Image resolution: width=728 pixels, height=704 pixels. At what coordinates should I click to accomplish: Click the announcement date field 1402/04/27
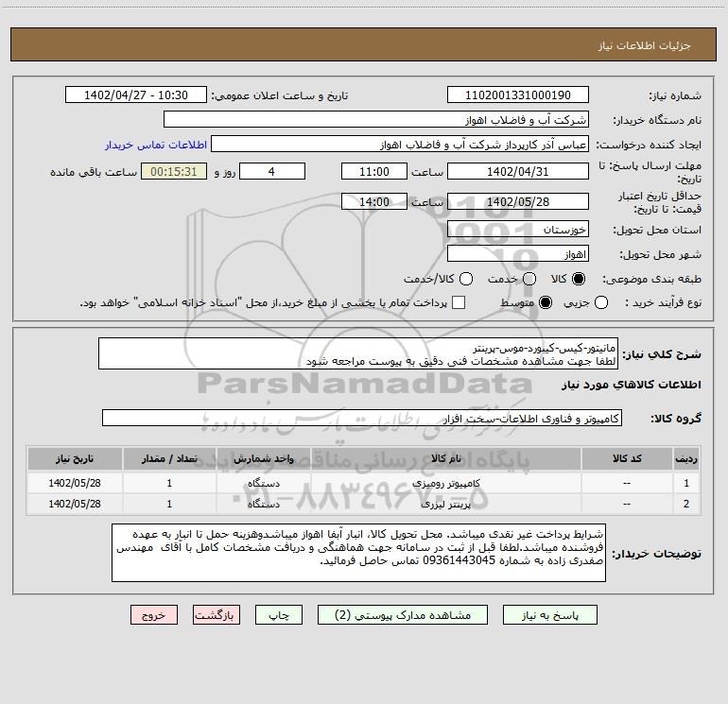point(136,95)
